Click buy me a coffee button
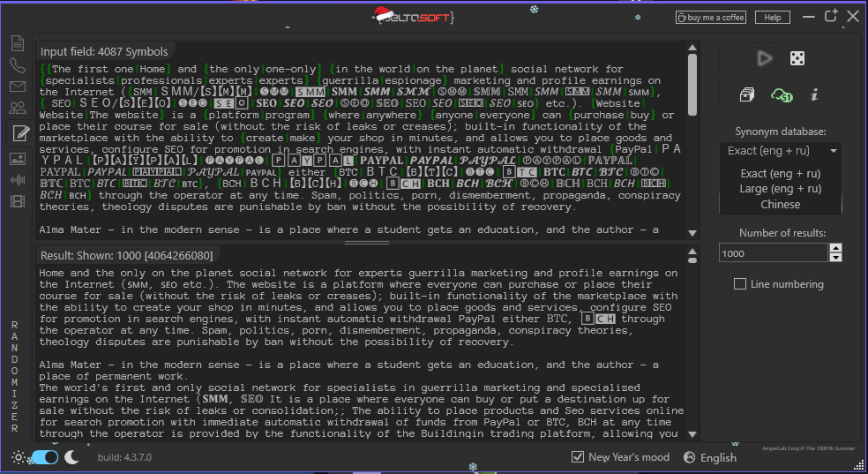868x474 pixels. tap(711, 18)
